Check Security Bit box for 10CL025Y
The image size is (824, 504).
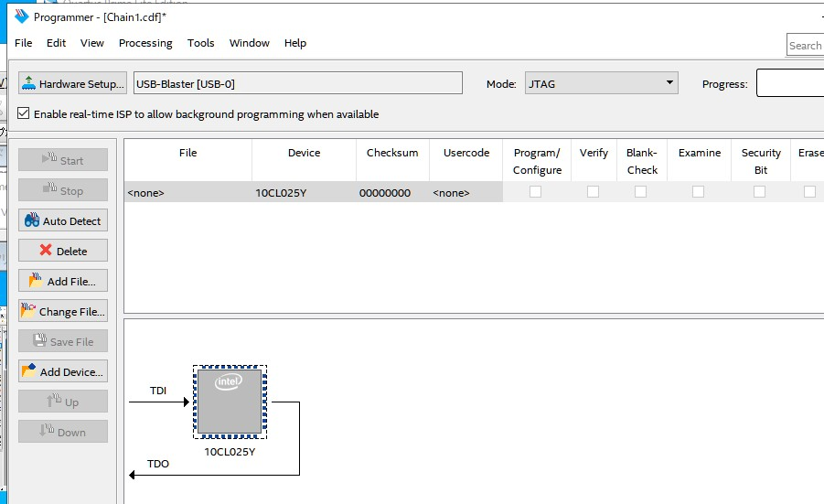[x=759, y=192]
